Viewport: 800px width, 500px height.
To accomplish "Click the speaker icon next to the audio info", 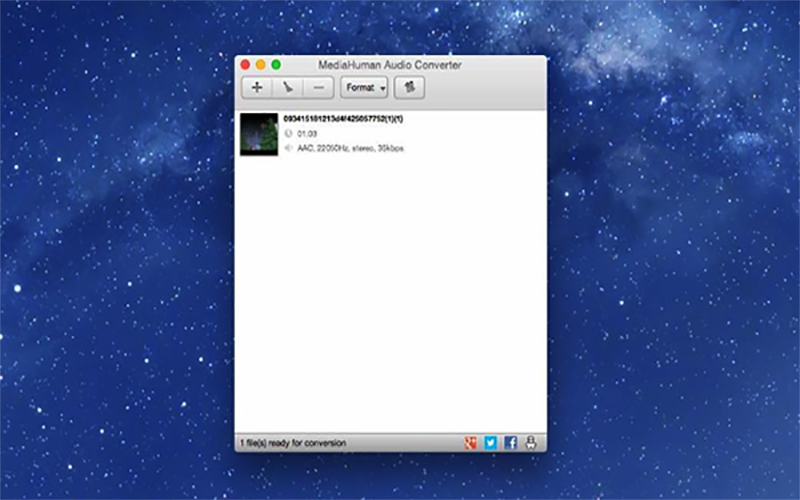I will pos(288,148).
